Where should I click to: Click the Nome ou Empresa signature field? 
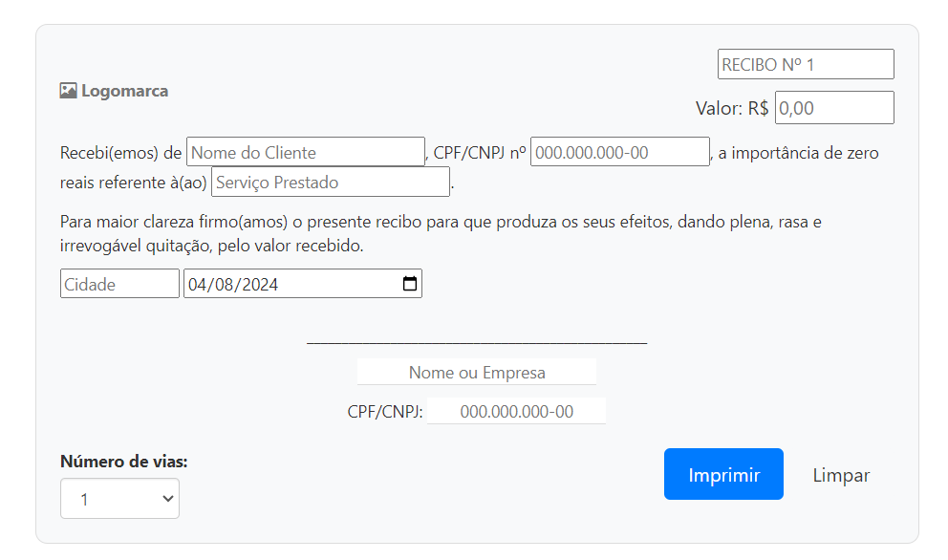476,372
